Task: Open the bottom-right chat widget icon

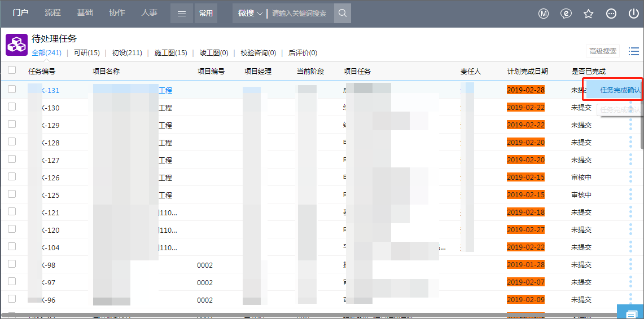Action: (x=631, y=312)
